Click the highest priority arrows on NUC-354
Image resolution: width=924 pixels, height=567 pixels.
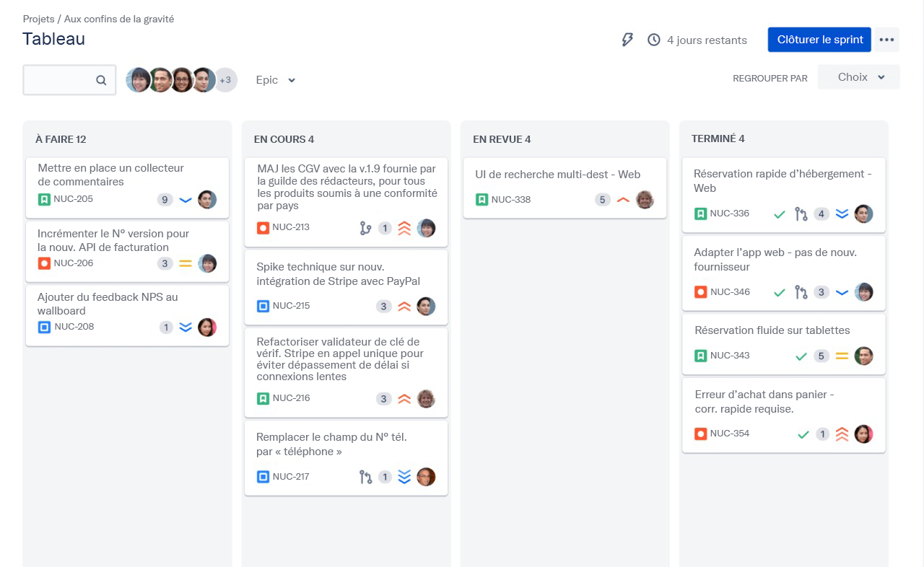coord(842,434)
